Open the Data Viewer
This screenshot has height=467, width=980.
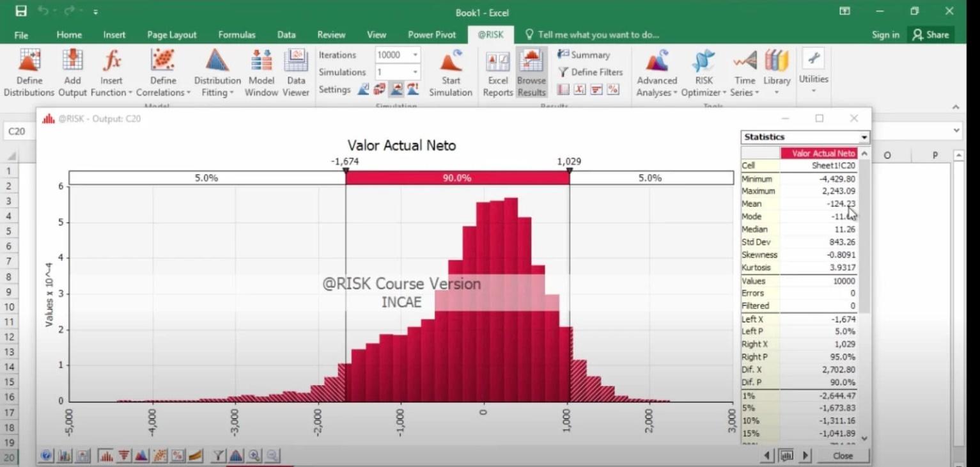click(x=295, y=72)
